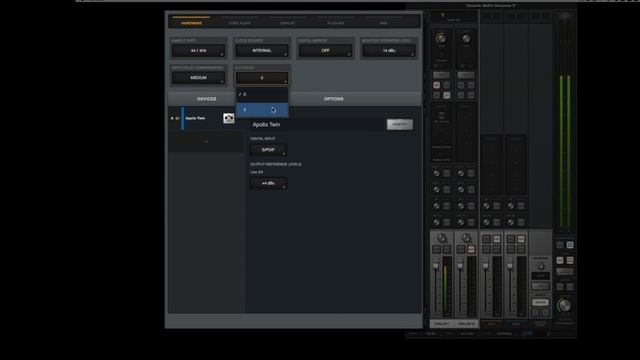Click the Identify button for Apollo Twin
The width and height of the screenshot is (640, 360).
pyautogui.click(x=400, y=124)
